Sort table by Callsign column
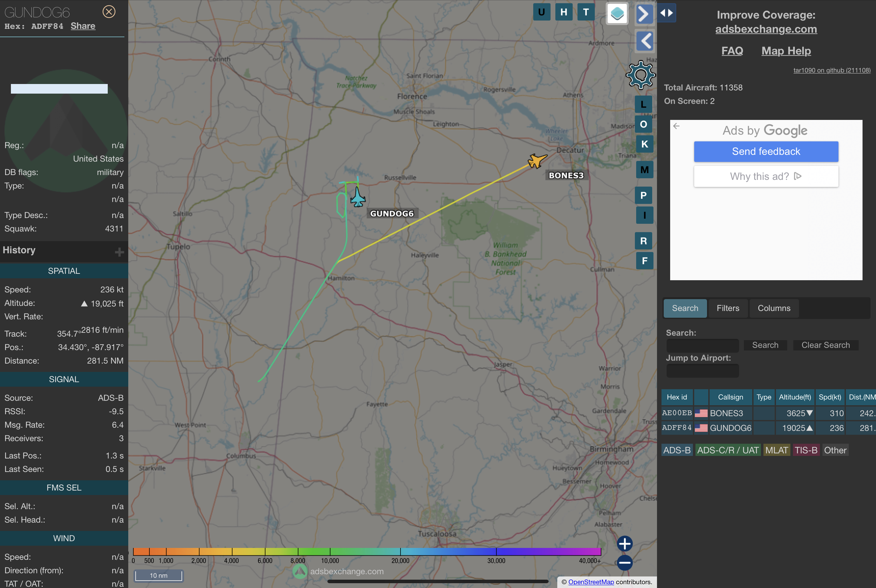The width and height of the screenshot is (876, 588). click(x=730, y=397)
